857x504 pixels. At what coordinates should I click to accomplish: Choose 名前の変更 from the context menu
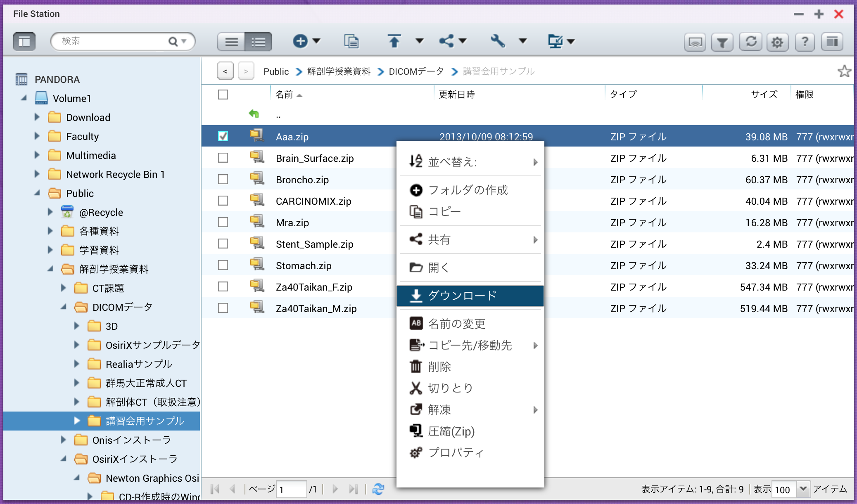point(470,324)
